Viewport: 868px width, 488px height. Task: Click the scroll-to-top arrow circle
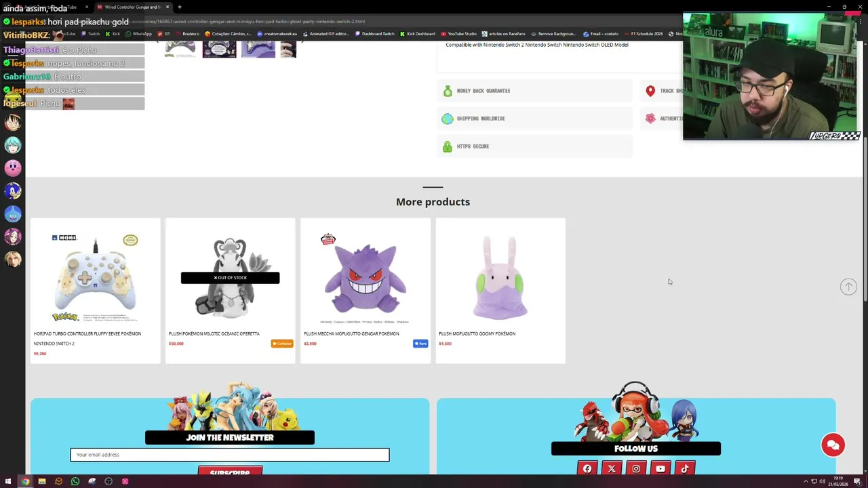pyautogui.click(x=848, y=287)
